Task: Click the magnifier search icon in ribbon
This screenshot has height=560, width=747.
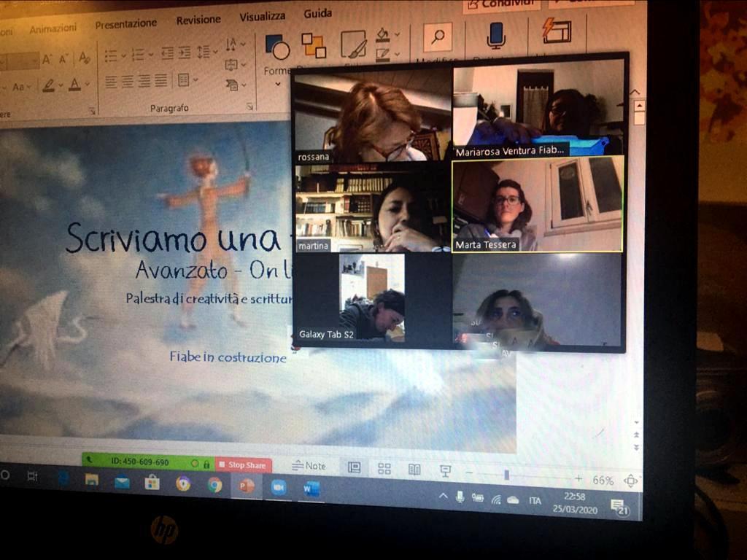Action: click(x=438, y=37)
